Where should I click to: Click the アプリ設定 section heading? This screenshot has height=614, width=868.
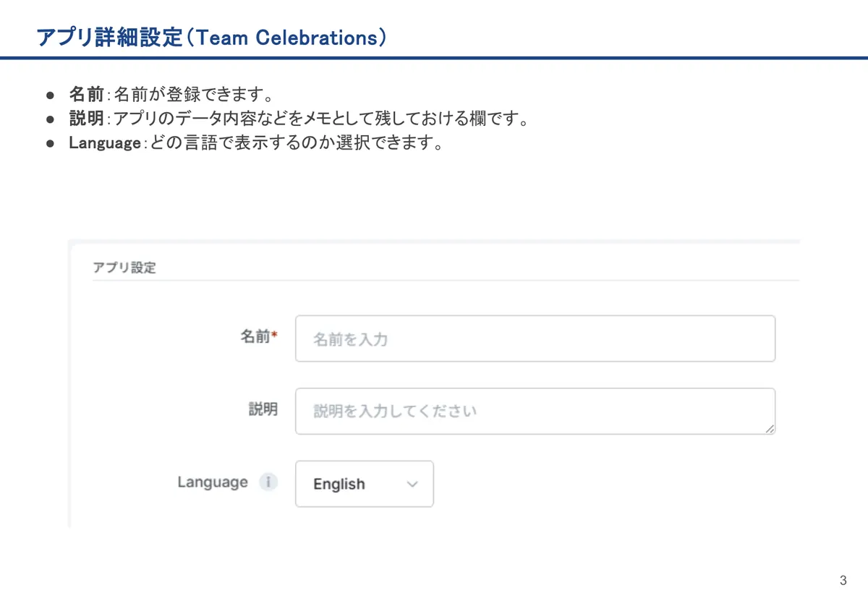click(124, 268)
